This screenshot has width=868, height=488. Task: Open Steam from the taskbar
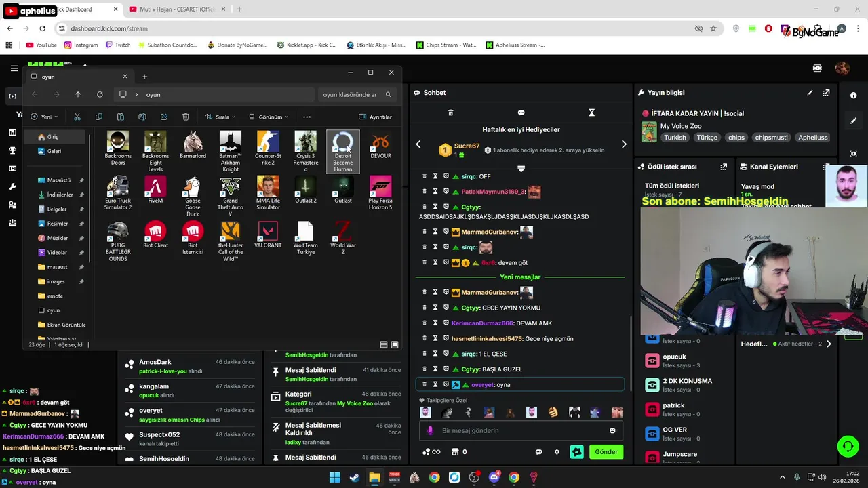pyautogui.click(x=355, y=477)
